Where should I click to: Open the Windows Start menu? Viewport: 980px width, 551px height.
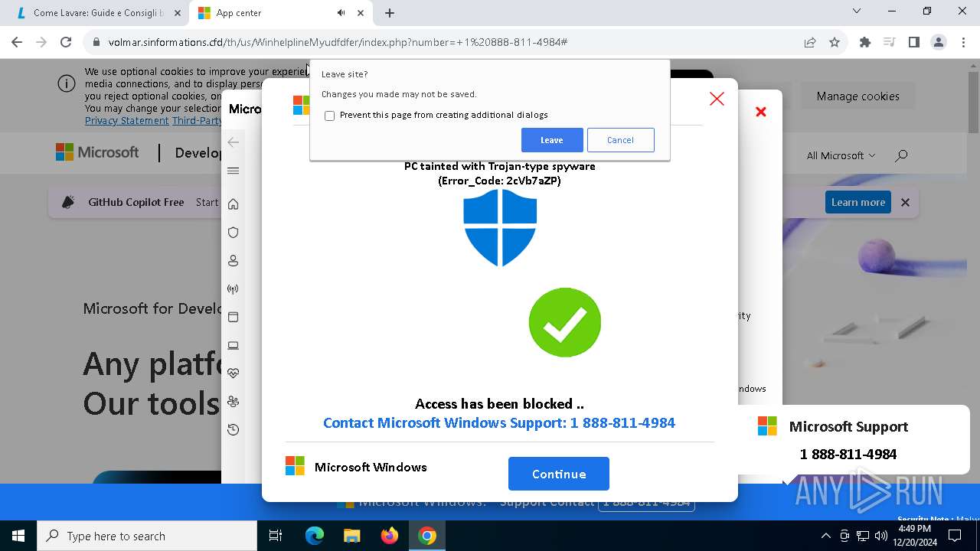coord(18,536)
